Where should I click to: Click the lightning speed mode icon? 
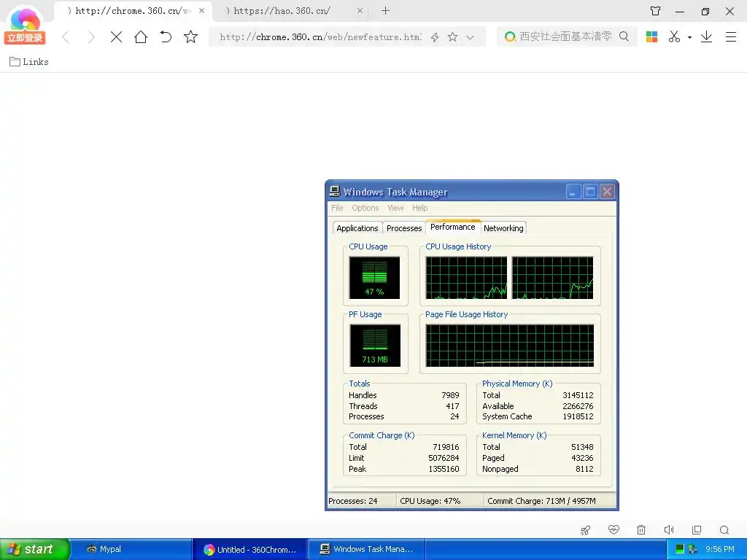[x=435, y=37]
